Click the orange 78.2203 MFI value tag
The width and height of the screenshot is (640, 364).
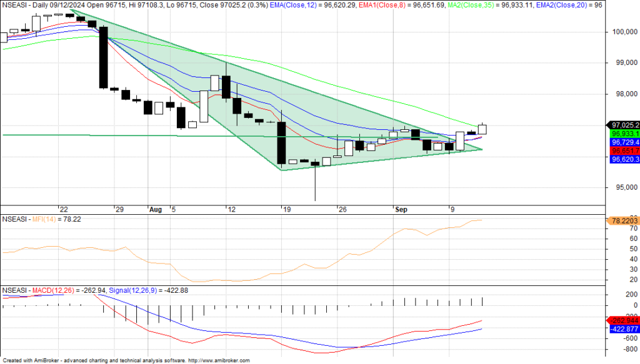[622, 220]
